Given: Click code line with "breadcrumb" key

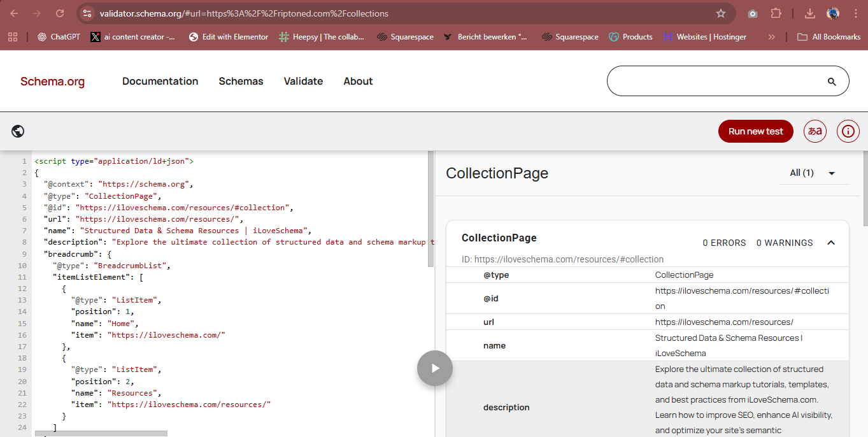Looking at the screenshot, I should 78,254.
